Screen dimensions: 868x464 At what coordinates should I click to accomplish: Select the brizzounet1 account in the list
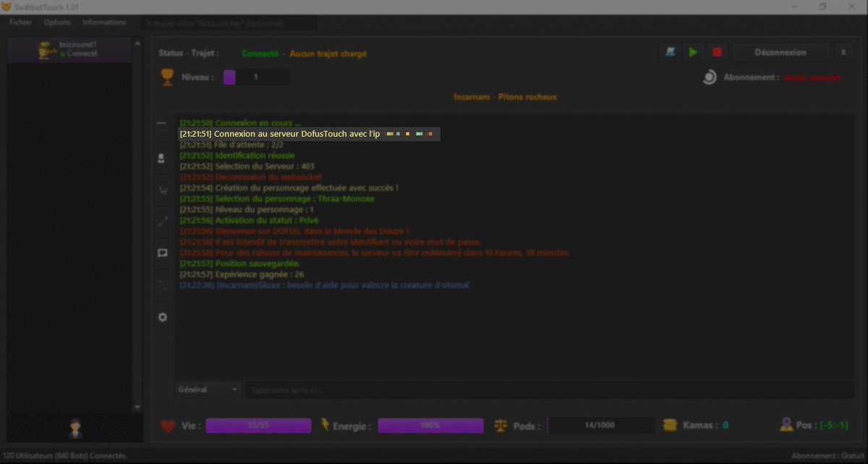coord(69,49)
